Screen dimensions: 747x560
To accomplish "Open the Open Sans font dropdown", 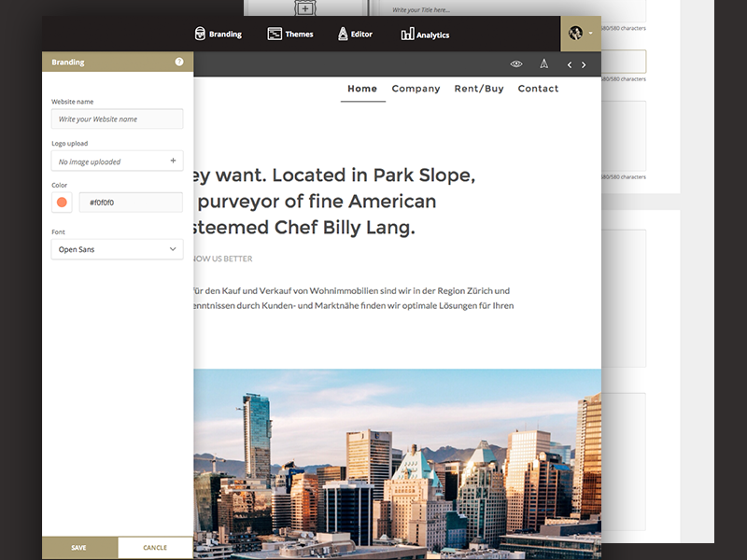I will point(117,249).
